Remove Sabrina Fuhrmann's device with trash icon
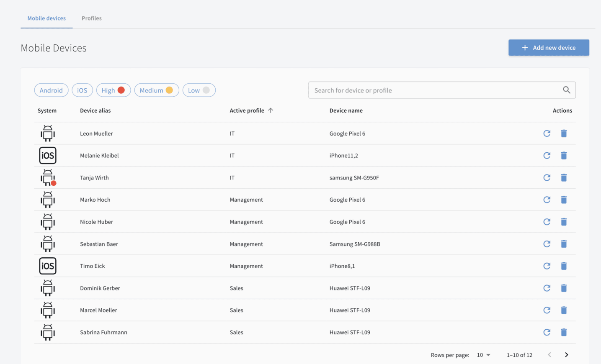601x364 pixels. click(564, 332)
